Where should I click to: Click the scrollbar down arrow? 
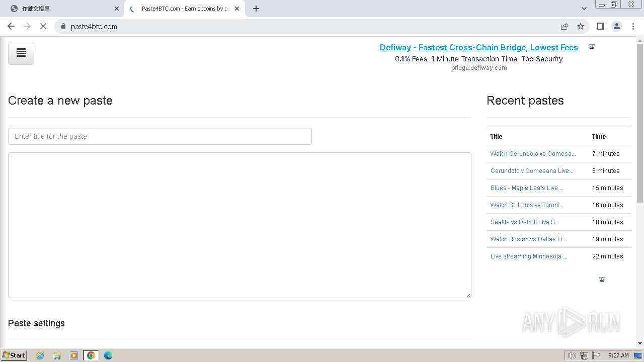coord(640,344)
